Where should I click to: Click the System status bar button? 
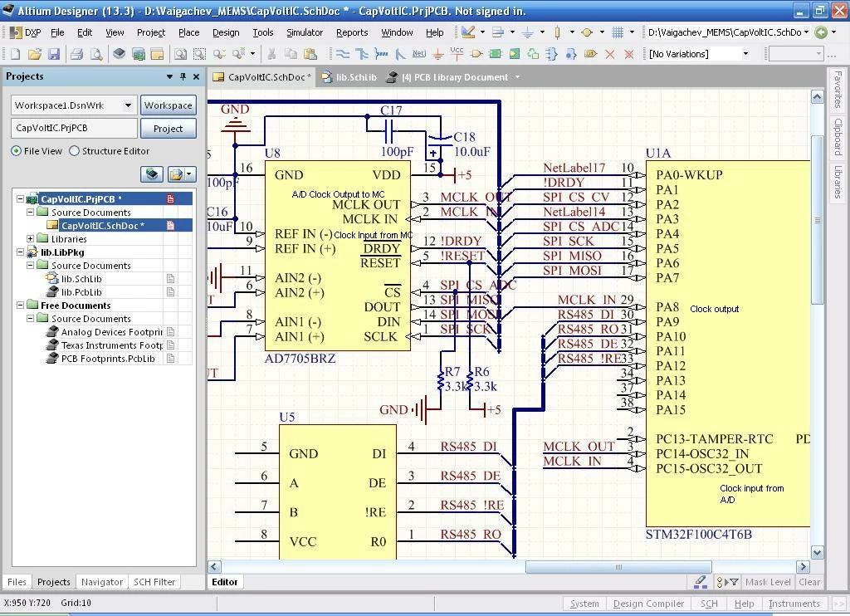584,604
